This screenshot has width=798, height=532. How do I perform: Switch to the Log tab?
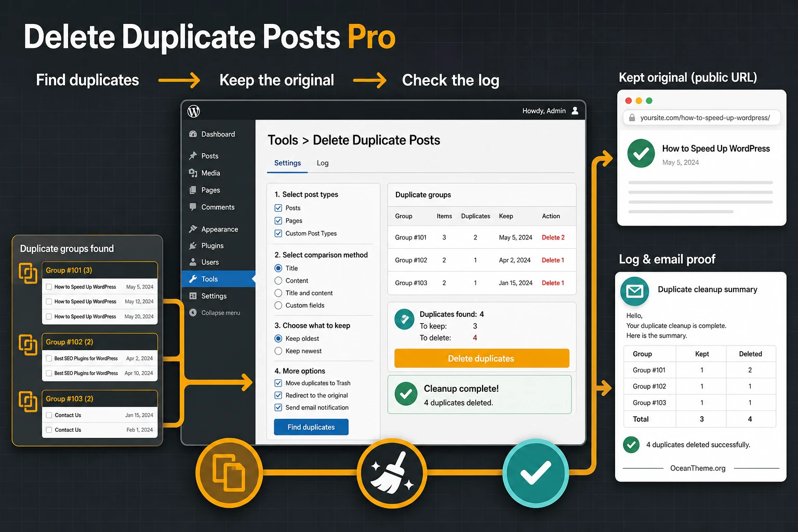click(323, 163)
